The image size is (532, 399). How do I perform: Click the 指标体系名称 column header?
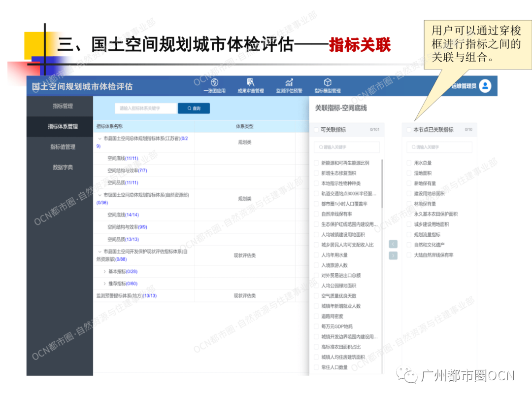[x=109, y=126]
